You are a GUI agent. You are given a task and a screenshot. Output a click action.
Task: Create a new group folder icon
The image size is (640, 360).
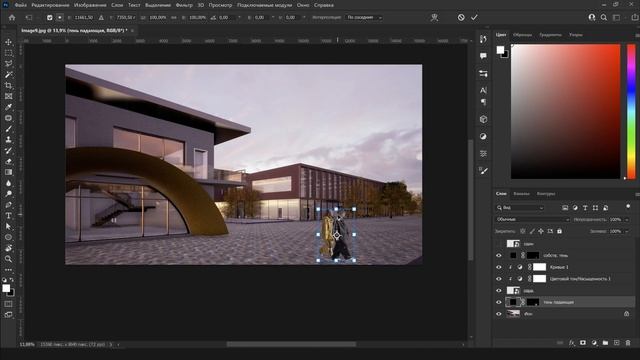605,343
